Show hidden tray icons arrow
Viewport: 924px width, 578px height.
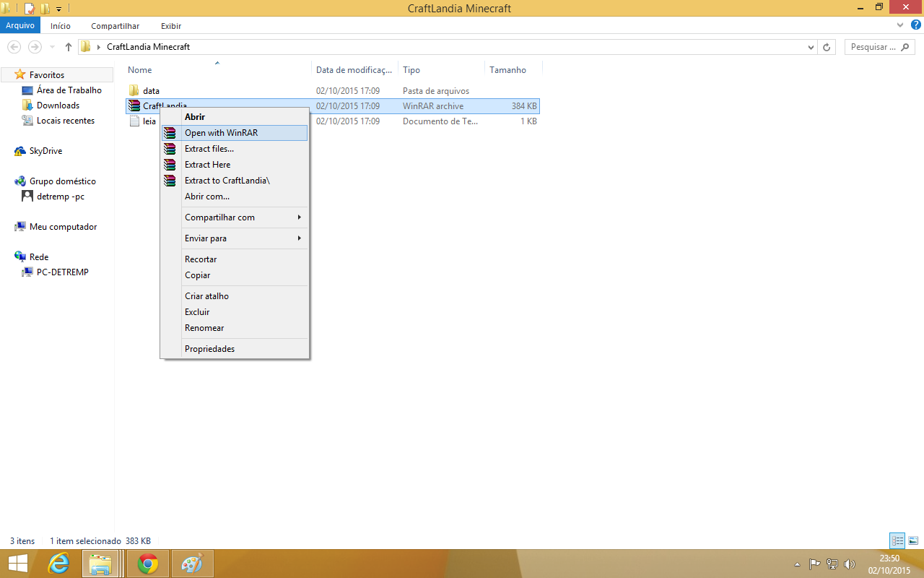pos(797,564)
